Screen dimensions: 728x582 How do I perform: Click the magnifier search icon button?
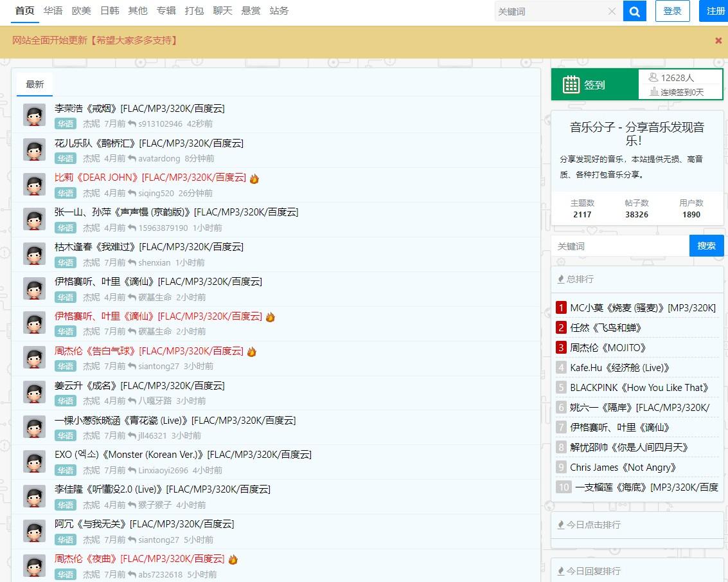coord(634,11)
